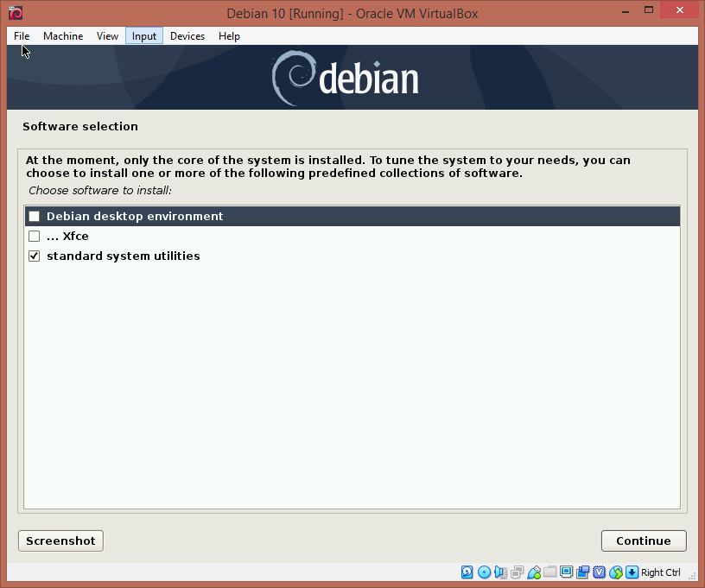Screen dimensions: 705x588
Task: Click the optical disc status icon
Action: [x=484, y=572]
